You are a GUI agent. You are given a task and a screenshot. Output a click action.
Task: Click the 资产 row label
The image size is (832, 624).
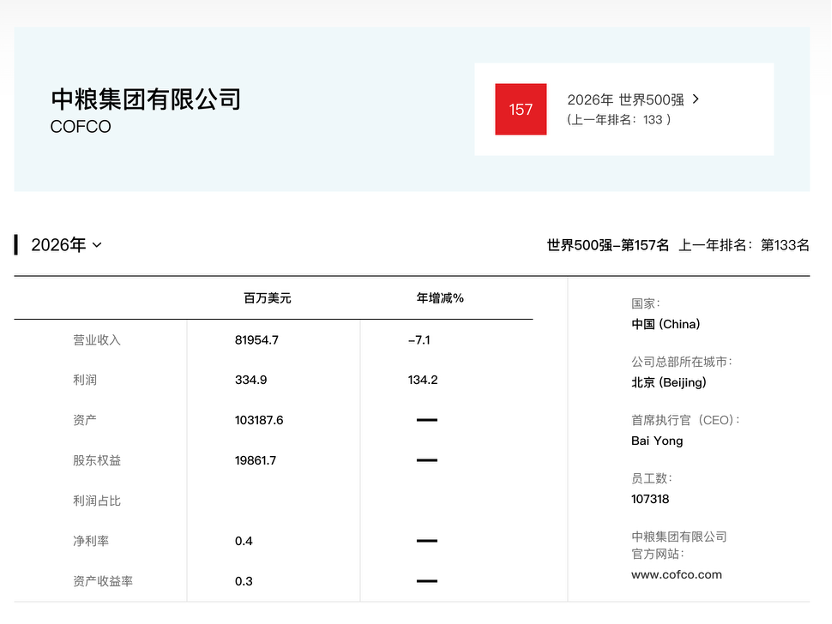coord(85,420)
